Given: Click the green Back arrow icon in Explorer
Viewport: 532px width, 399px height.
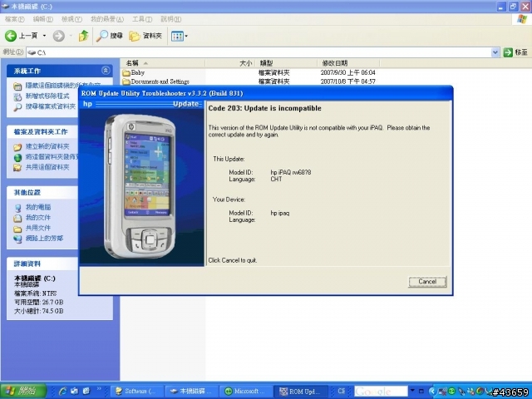Looking at the screenshot, I should pos(11,36).
